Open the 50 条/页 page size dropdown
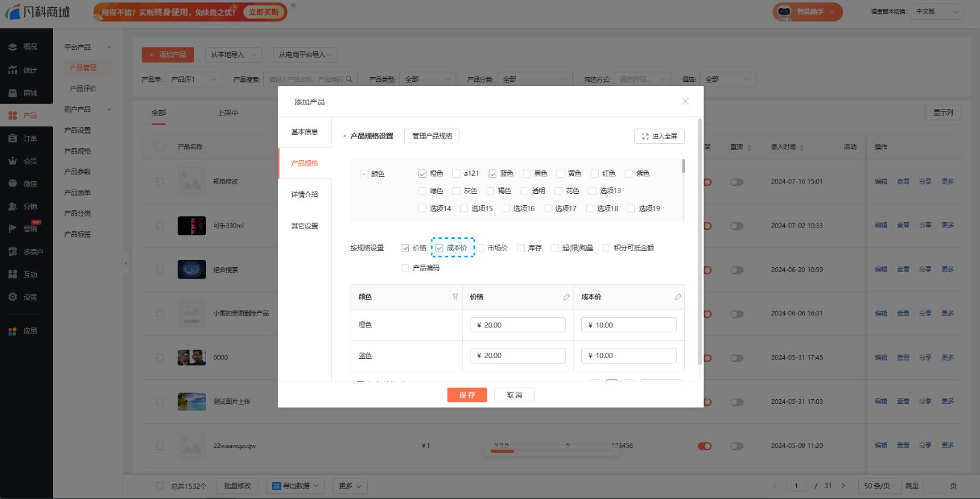Screen dimensions: 980x499 tap(879, 486)
